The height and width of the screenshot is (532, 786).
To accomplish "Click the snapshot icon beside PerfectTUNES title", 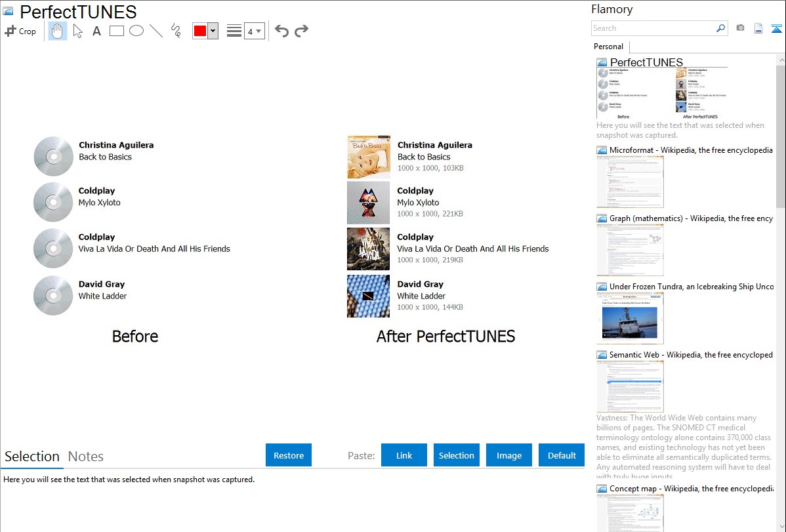I will click(x=8, y=11).
